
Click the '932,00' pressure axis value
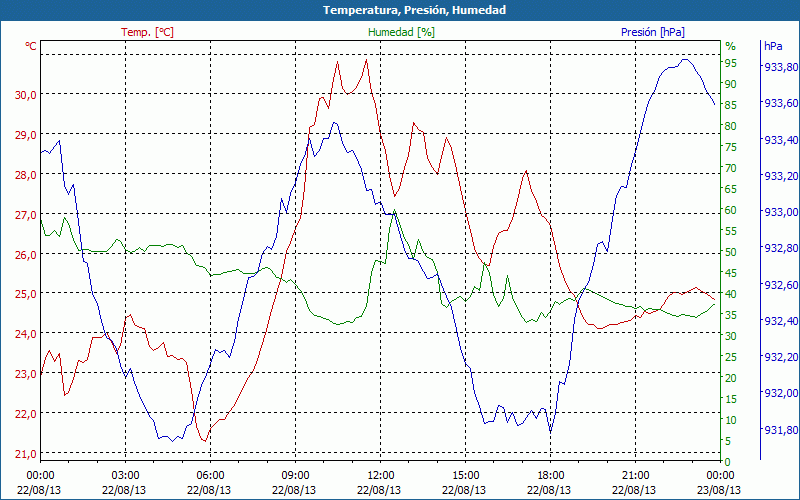[x=781, y=393]
